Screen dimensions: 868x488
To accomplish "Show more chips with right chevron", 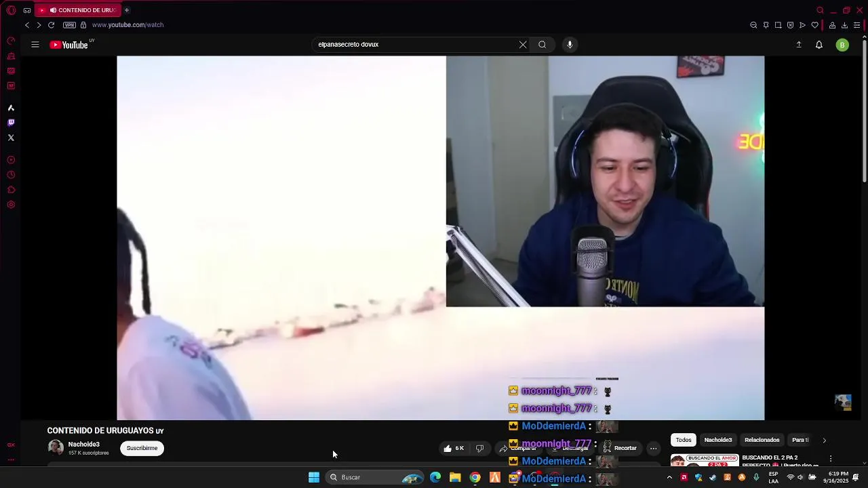I will click(x=825, y=440).
